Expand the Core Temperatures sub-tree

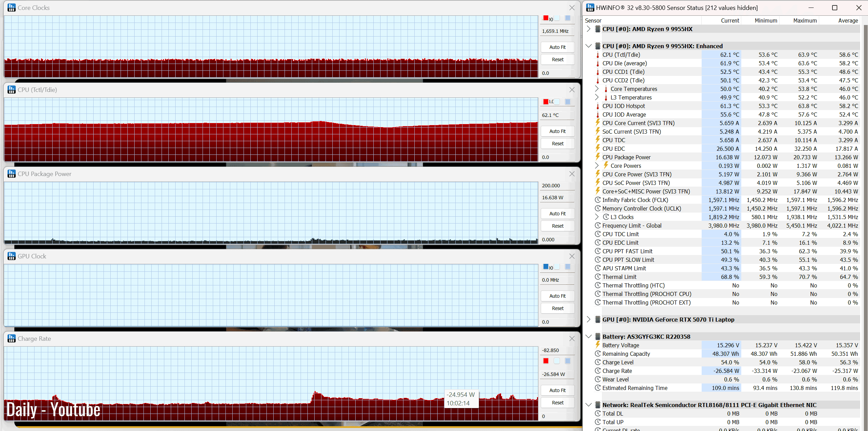pos(596,89)
